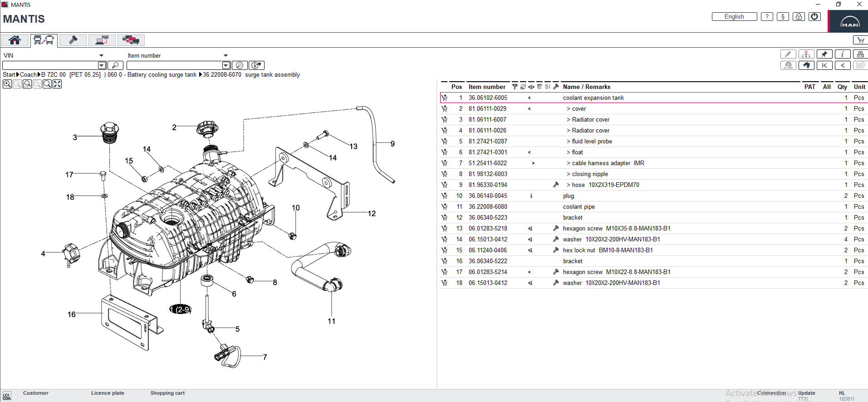This screenshot has height=402, width=868.
Task: Open help with the question mark button
Action: [767, 17]
